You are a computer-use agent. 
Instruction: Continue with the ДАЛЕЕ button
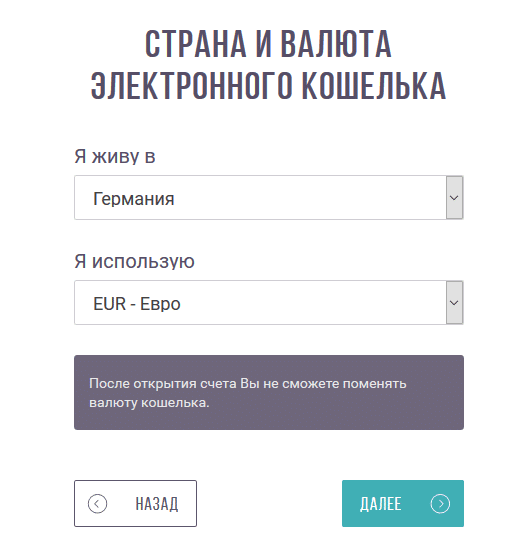[x=403, y=503]
